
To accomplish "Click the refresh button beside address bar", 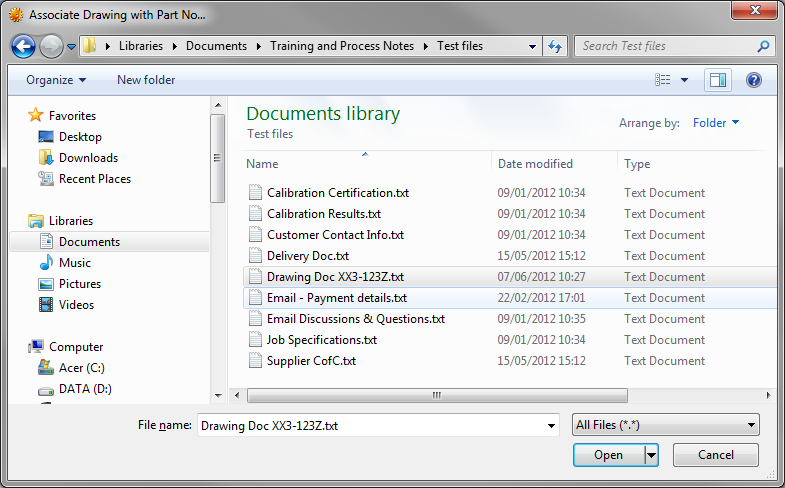I will (556, 46).
